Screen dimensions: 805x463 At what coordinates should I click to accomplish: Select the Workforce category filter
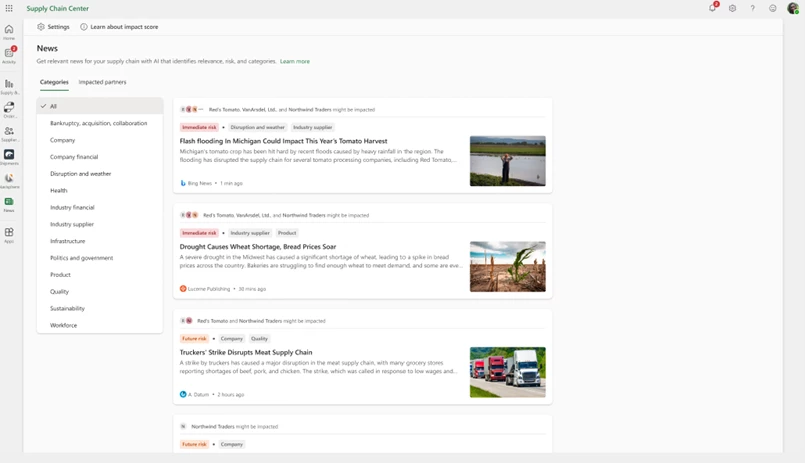click(63, 325)
